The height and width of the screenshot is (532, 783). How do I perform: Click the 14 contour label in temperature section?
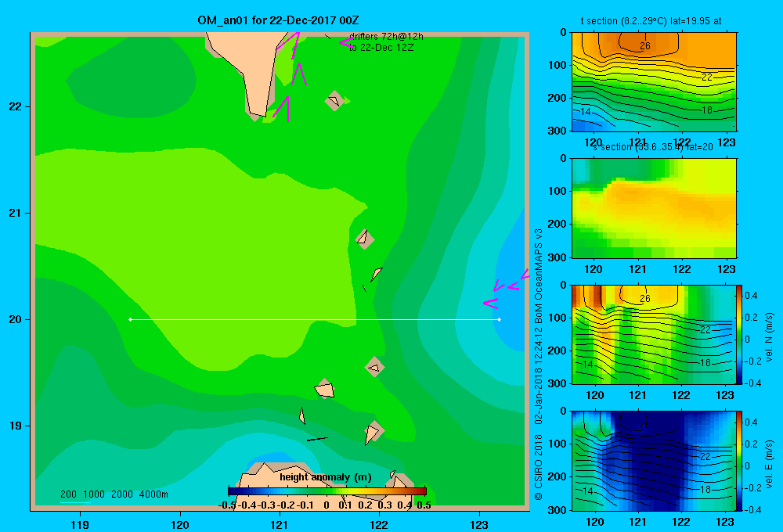(586, 112)
